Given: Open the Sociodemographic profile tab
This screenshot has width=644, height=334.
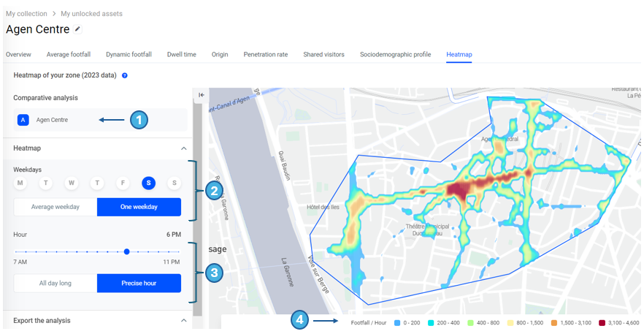Looking at the screenshot, I should [395, 55].
